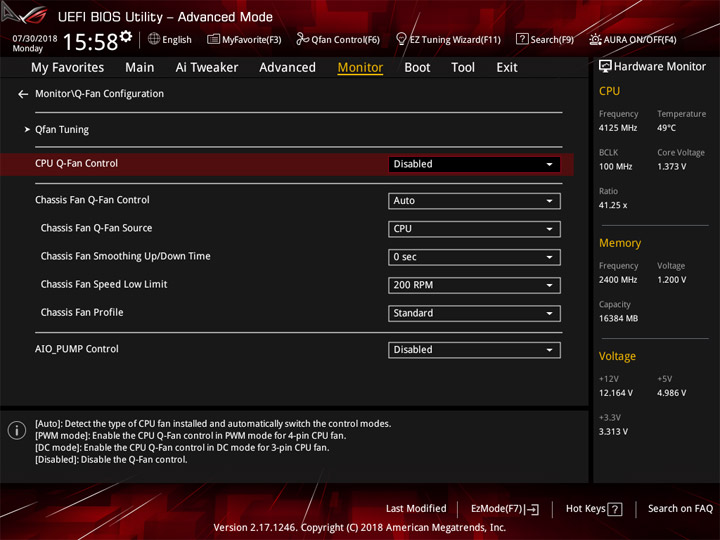Click the 15:58 clock display
This screenshot has height=540, width=720.
point(90,42)
